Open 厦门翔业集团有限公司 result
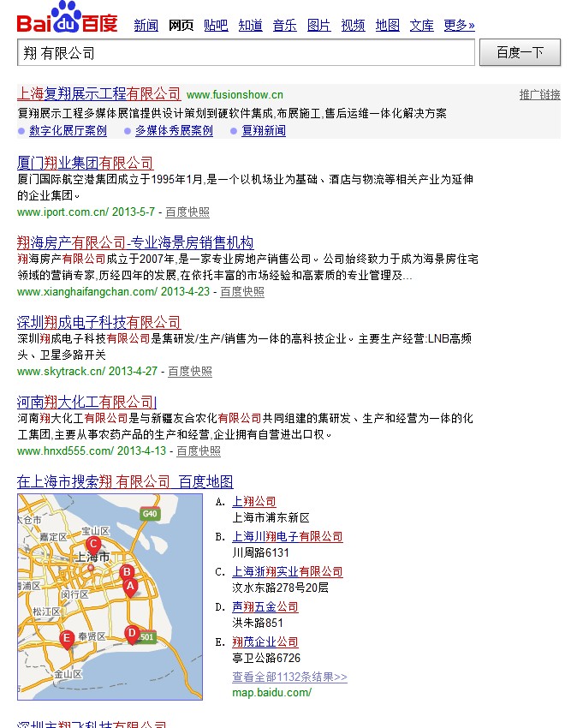The height and width of the screenshot is (728, 571). pos(85,163)
